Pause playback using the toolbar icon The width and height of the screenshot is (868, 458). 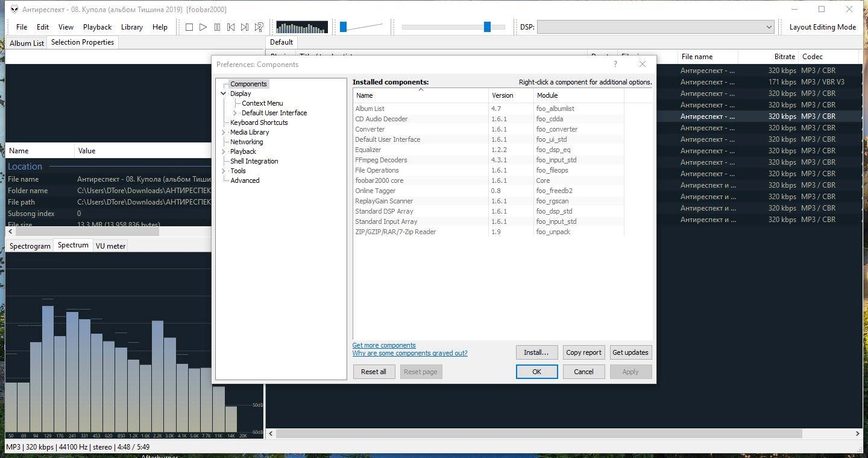tap(217, 27)
